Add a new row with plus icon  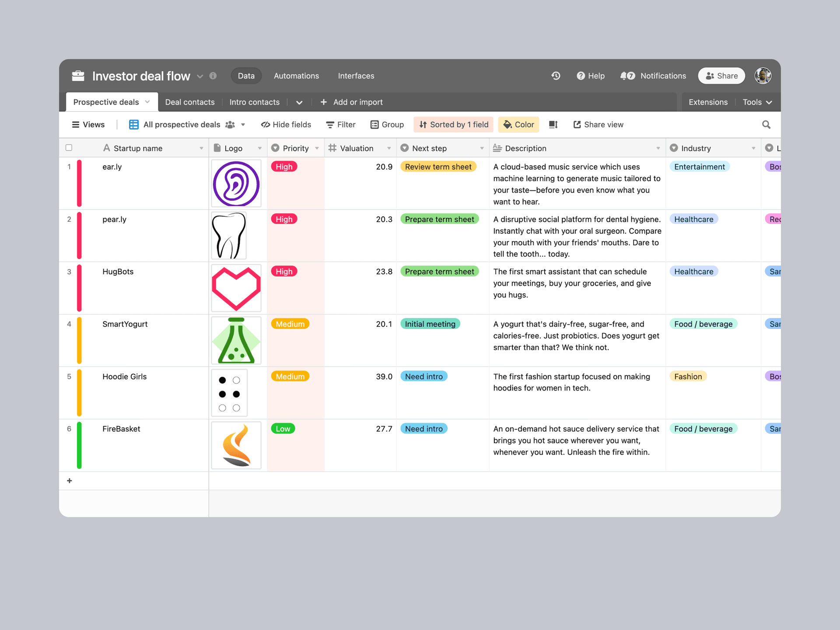tap(70, 481)
